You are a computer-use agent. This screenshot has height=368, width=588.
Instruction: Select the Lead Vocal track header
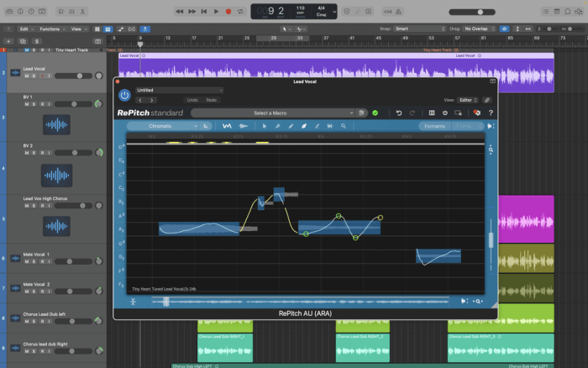(56, 72)
